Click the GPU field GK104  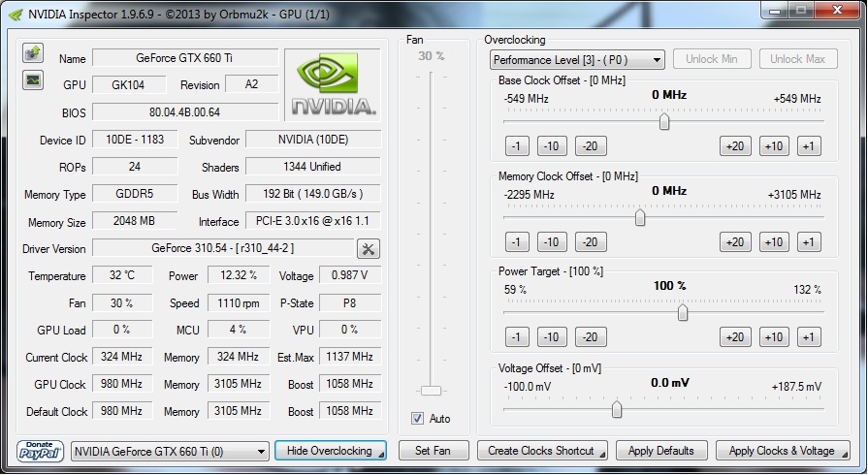[129, 84]
